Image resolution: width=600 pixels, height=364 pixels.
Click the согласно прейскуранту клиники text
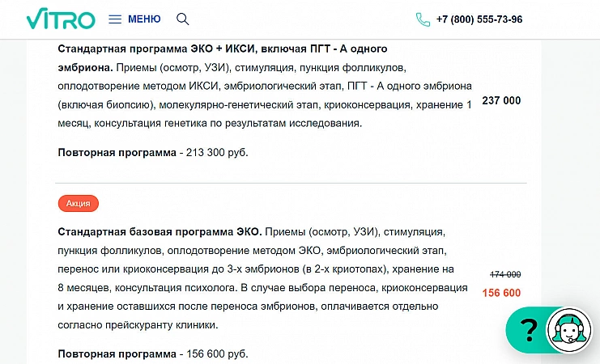(x=138, y=325)
